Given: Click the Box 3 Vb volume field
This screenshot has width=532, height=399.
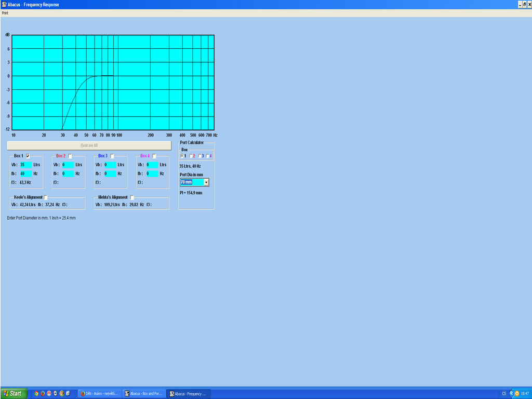Looking at the screenshot, I should click(110, 165).
